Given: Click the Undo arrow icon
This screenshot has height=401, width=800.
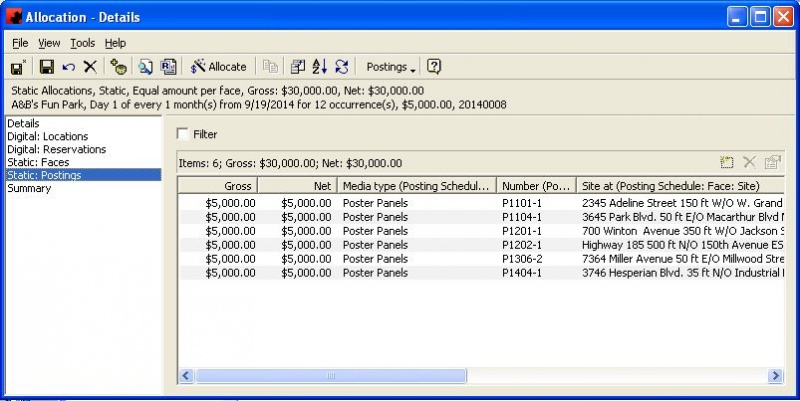Looking at the screenshot, I should (68, 67).
